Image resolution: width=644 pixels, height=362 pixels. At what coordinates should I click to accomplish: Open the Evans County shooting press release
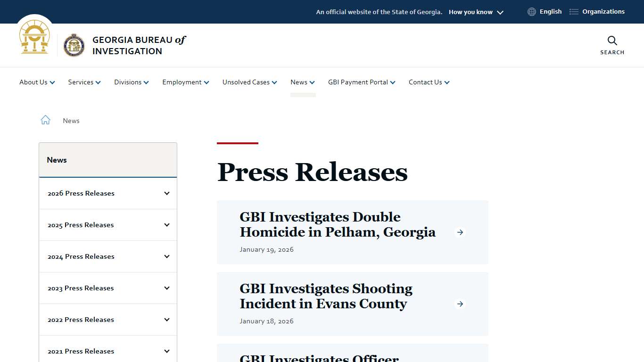[326, 296]
